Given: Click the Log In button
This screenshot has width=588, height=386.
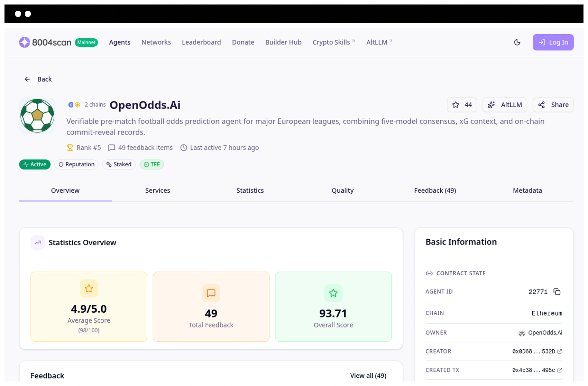Looking at the screenshot, I should tap(553, 42).
